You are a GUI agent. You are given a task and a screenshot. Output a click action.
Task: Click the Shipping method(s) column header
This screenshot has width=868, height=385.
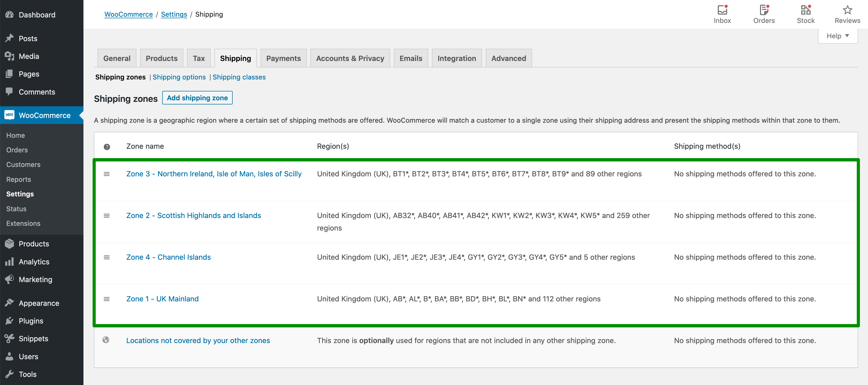pos(707,146)
